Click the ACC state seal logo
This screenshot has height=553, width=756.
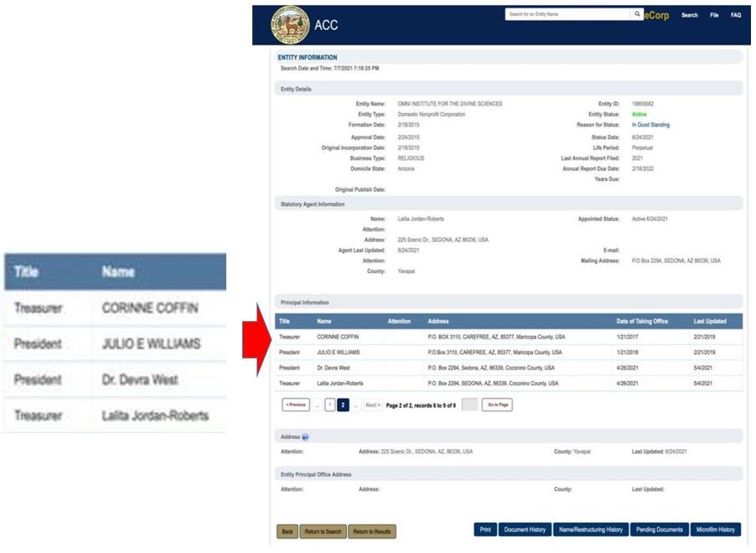pyautogui.click(x=291, y=24)
